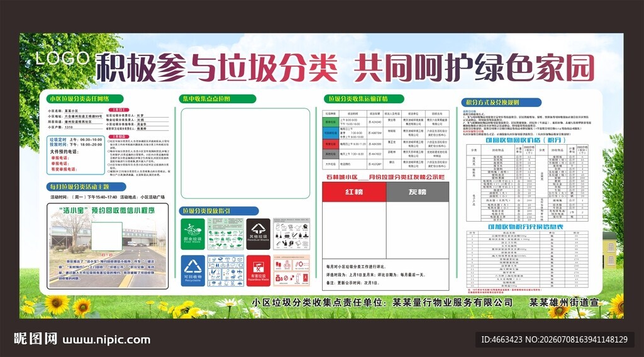Click the LOGO placeholder text
Screen dimensions: 644x357
(62, 59)
